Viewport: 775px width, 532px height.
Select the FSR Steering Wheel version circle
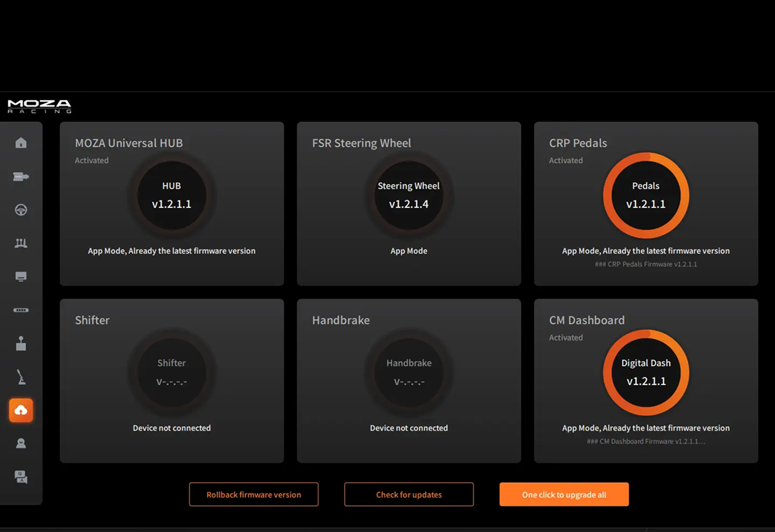(409, 195)
